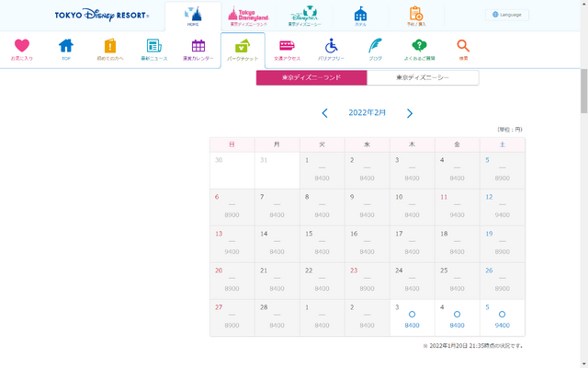Screen dimensions: 588x368
Task: Click the 水 Wednesday column header
Action: tap(367, 144)
